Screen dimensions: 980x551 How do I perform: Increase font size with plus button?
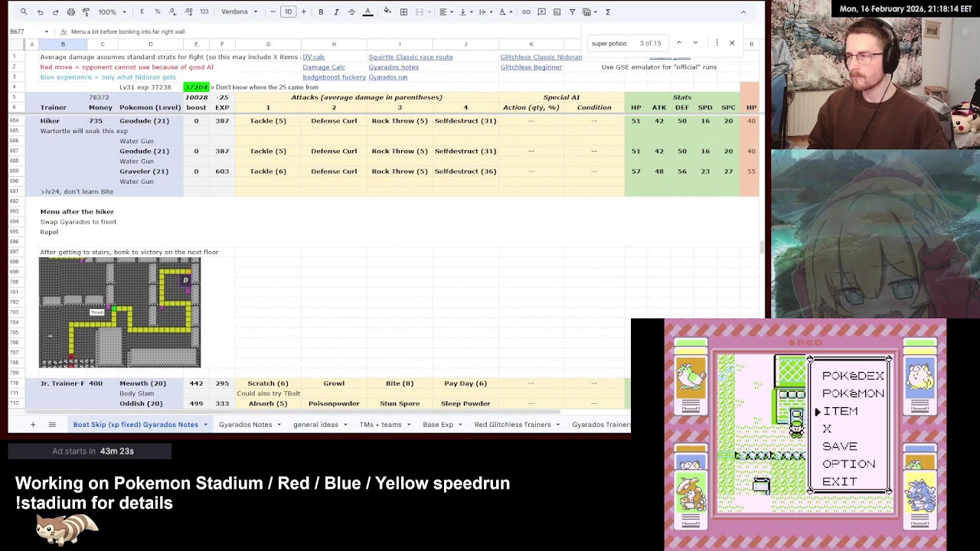coord(304,12)
